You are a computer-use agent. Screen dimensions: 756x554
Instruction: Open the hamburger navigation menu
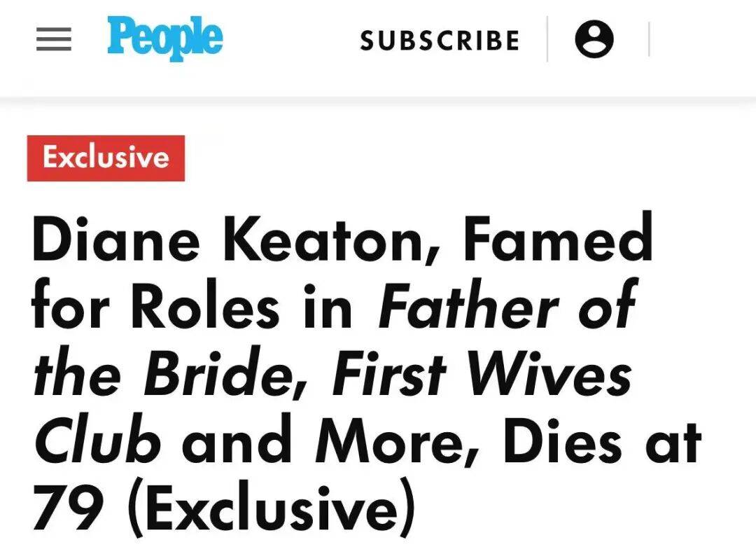tap(54, 40)
